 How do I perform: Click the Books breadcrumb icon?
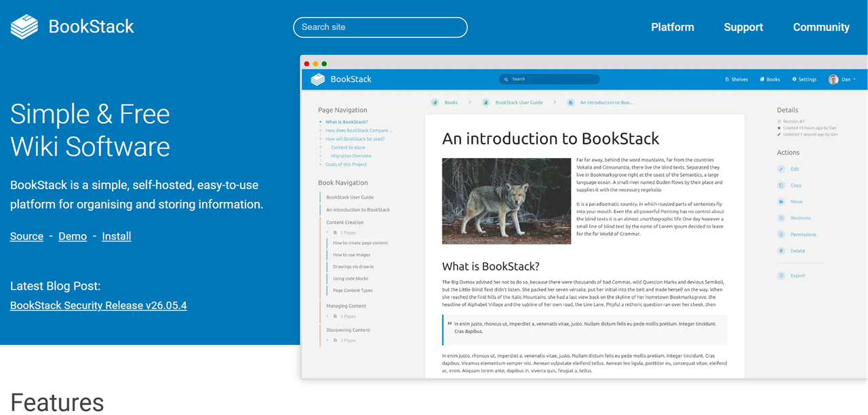click(x=435, y=102)
